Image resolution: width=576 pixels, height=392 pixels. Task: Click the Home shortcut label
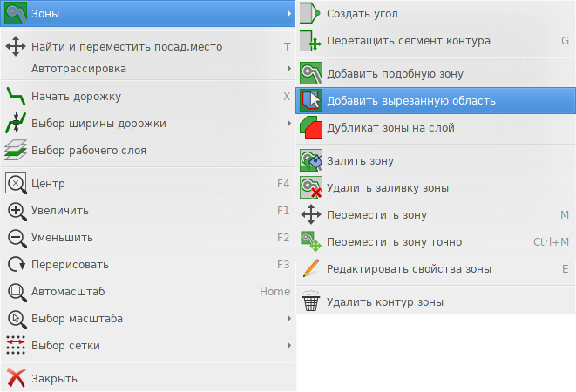274,292
